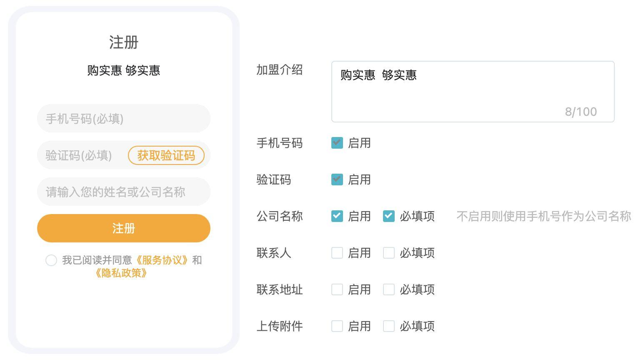Toggle 验证码 启用 checkbox

pyautogui.click(x=337, y=180)
